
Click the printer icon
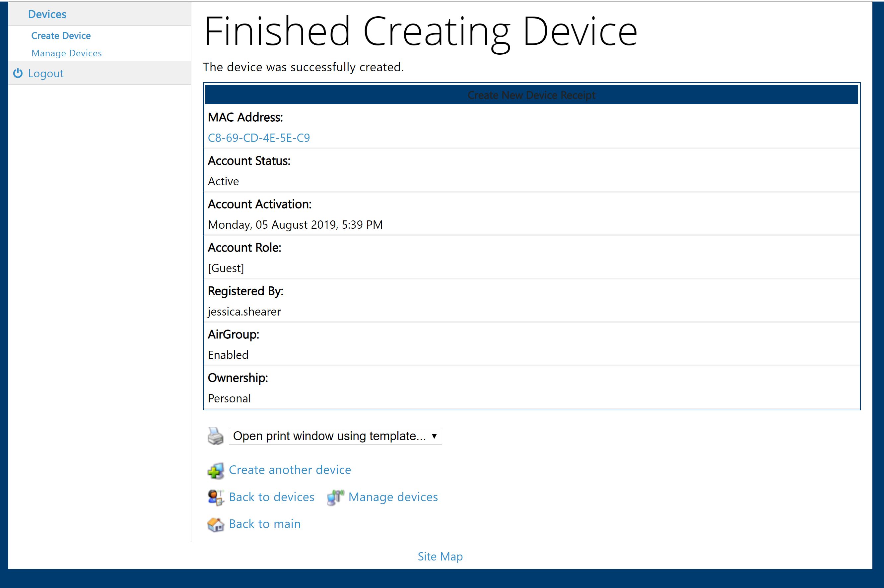[x=215, y=436]
